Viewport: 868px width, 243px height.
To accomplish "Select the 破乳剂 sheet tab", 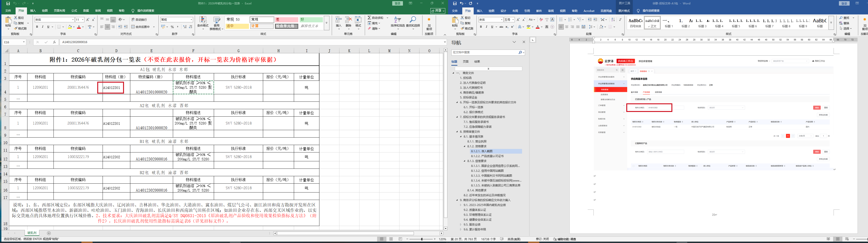I will [x=32, y=233].
